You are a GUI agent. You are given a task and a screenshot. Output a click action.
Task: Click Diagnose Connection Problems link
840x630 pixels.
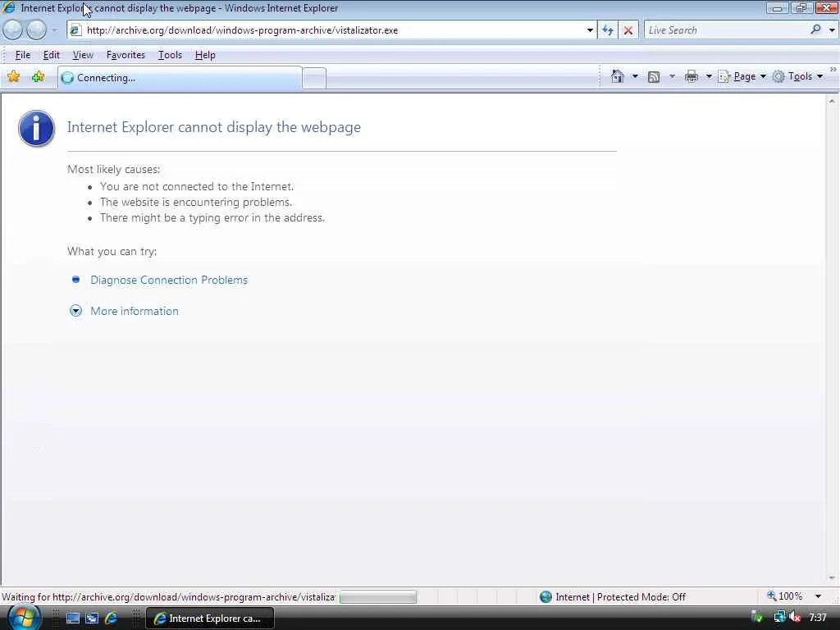click(x=169, y=281)
